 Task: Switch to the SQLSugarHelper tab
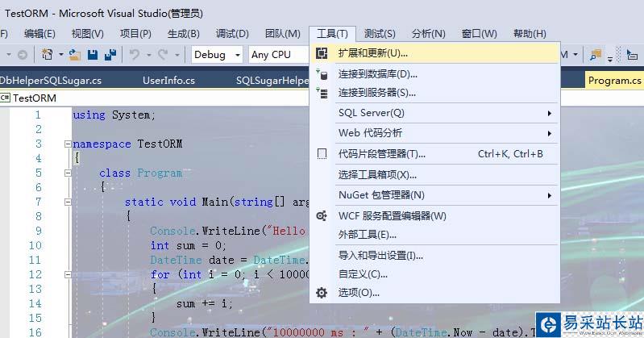(x=272, y=80)
